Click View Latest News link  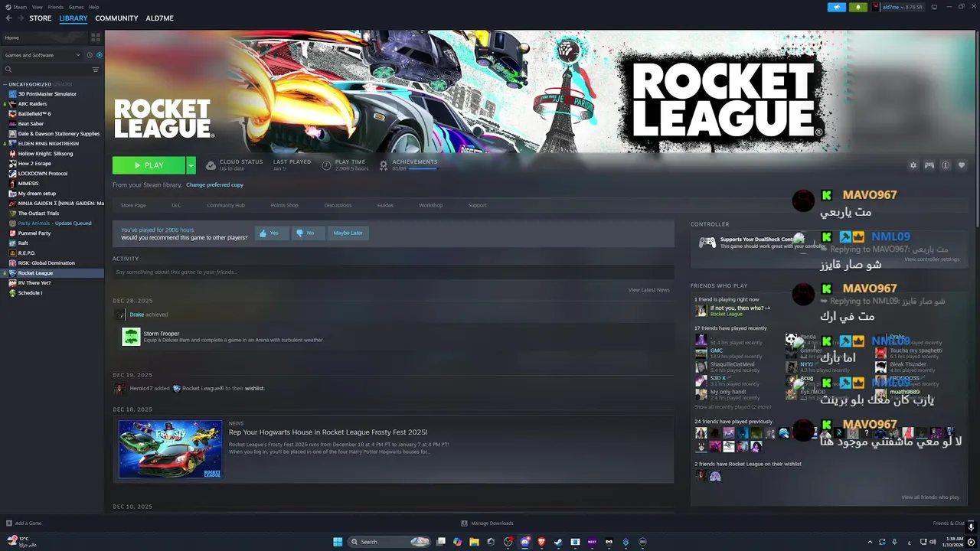tap(649, 290)
